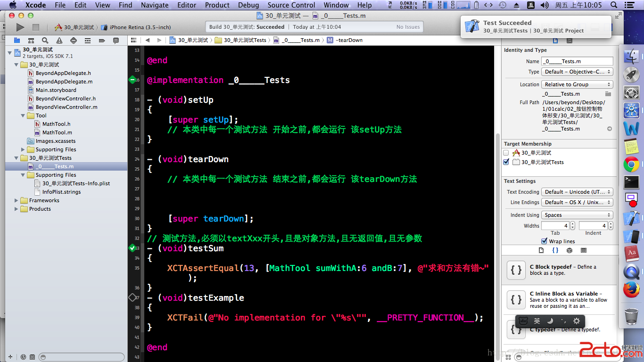The width and height of the screenshot is (644, 362).
Task: Increment the Indent width stepper
Action: tap(611, 224)
